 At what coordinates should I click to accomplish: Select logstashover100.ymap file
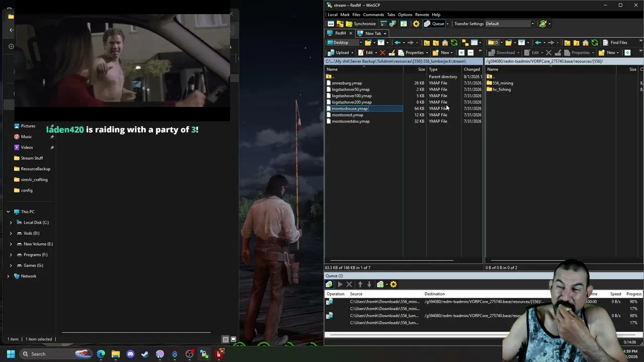(x=352, y=96)
